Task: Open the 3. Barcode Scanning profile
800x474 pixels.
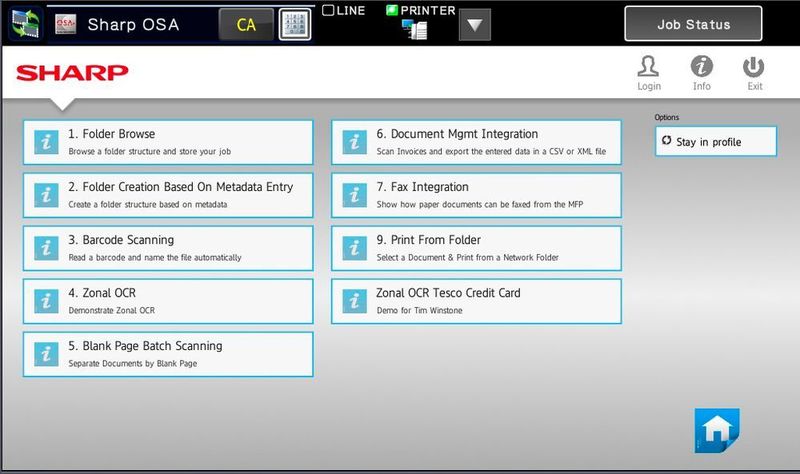Action: pyautogui.click(x=168, y=248)
